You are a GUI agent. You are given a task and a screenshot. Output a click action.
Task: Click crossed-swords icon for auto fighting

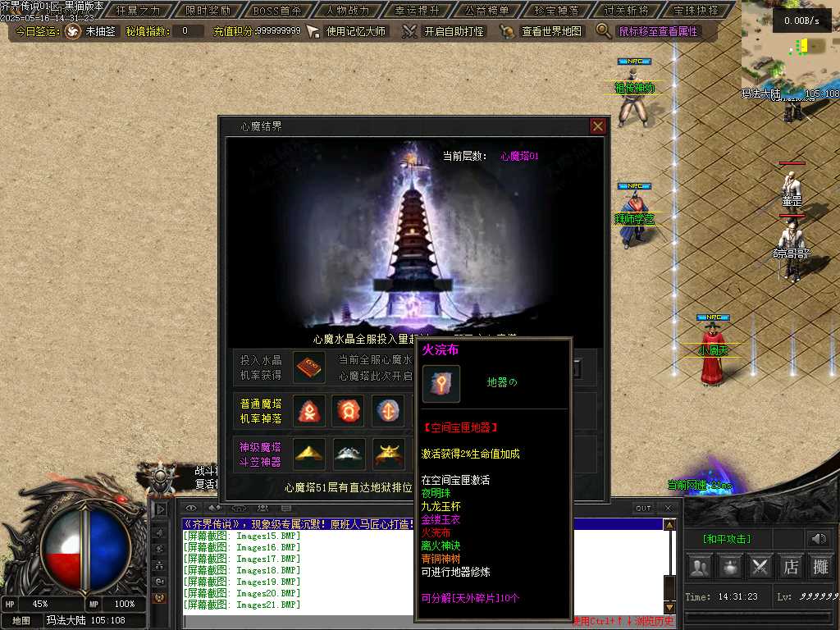pyautogui.click(x=409, y=32)
